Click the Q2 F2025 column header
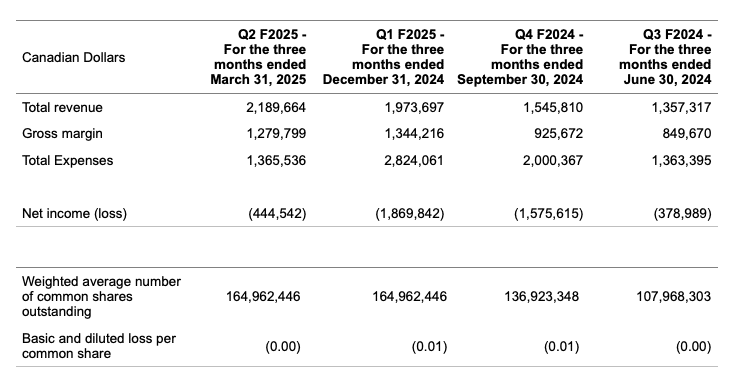The image size is (737, 382). click(258, 57)
